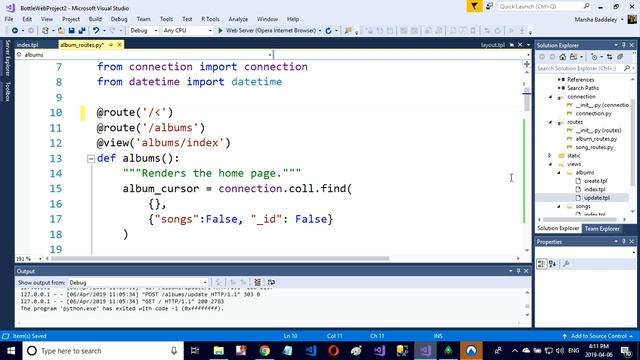
Task: Collapse the albums folder under views
Action: coord(559,173)
